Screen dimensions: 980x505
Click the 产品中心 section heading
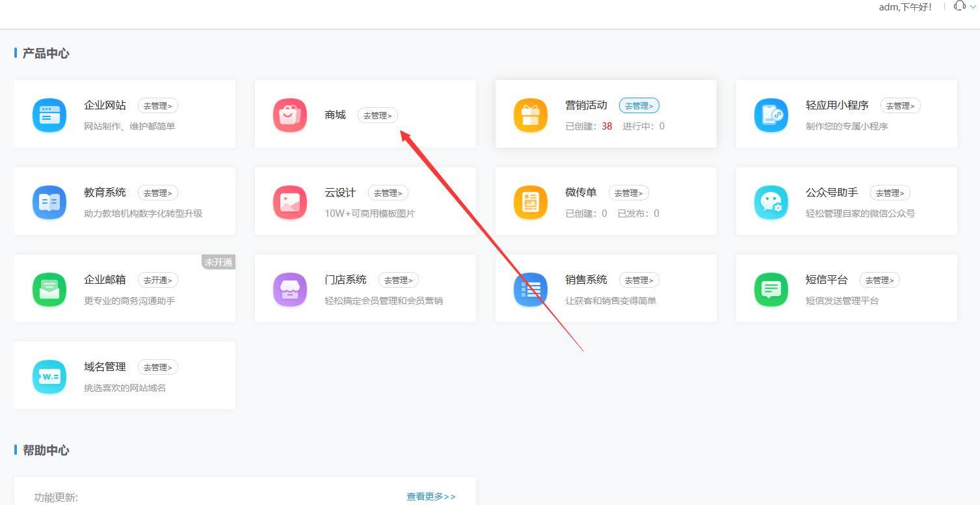pos(46,53)
